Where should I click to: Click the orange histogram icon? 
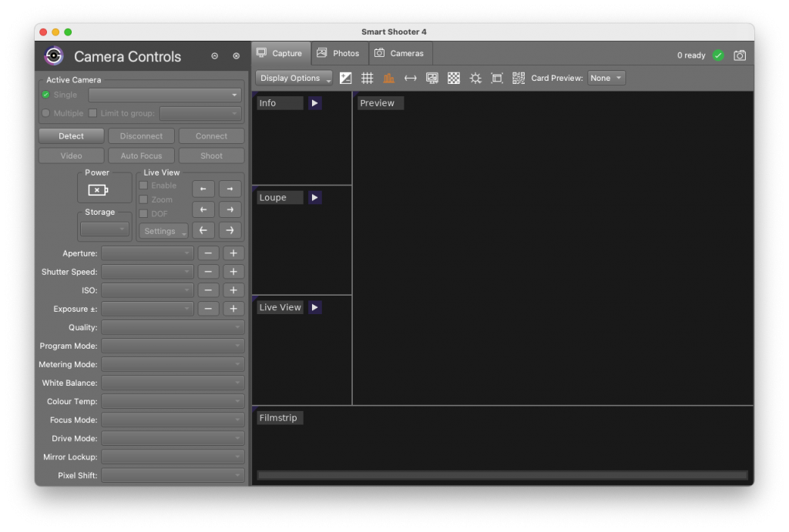point(388,78)
